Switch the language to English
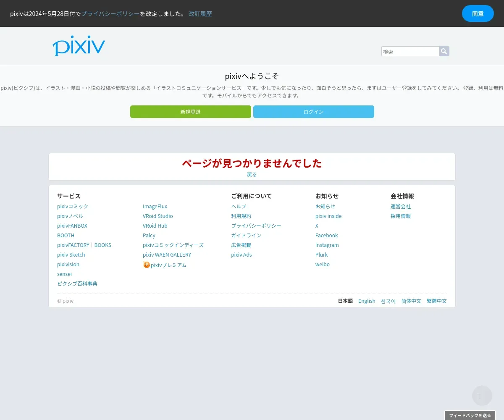This screenshot has height=420, width=504. pyautogui.click(x=367, y=301)
